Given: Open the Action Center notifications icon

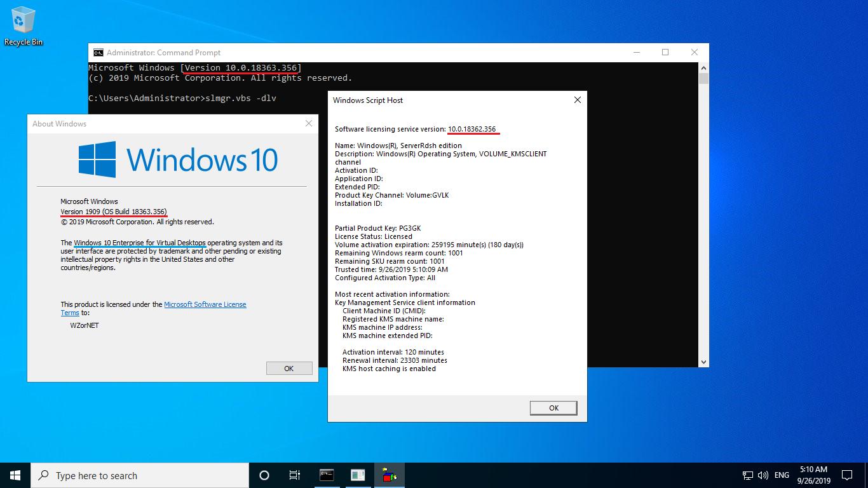Looking at the screenshot, I should click(x=847, y=475).
